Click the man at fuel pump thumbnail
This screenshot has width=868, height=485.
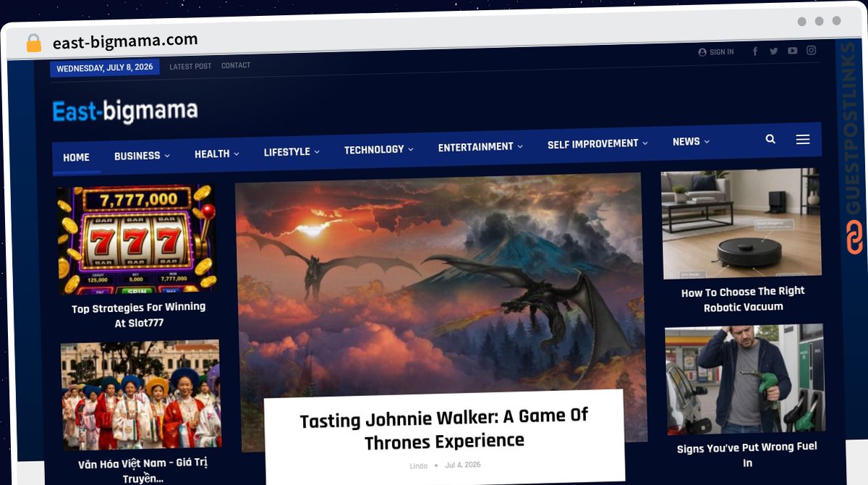pos(745,379)
